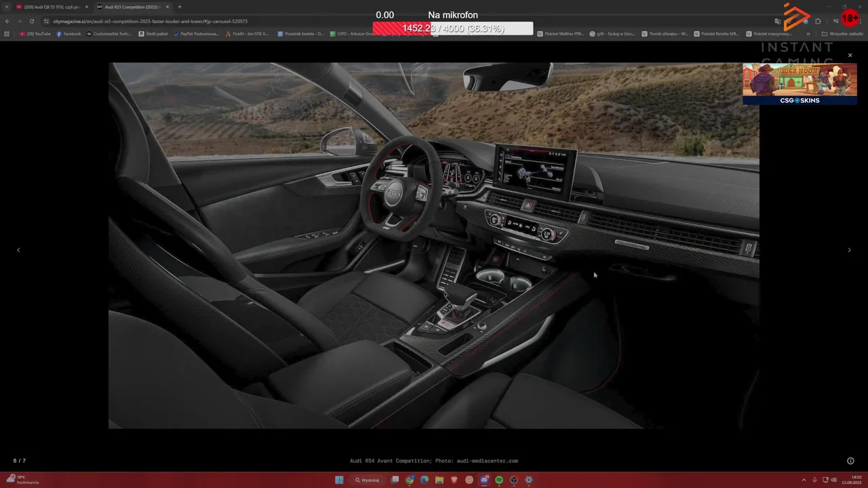868x488 pixels.
Task: Open the Pistolet Walther P99 bookmark
Action: point(561,33)
